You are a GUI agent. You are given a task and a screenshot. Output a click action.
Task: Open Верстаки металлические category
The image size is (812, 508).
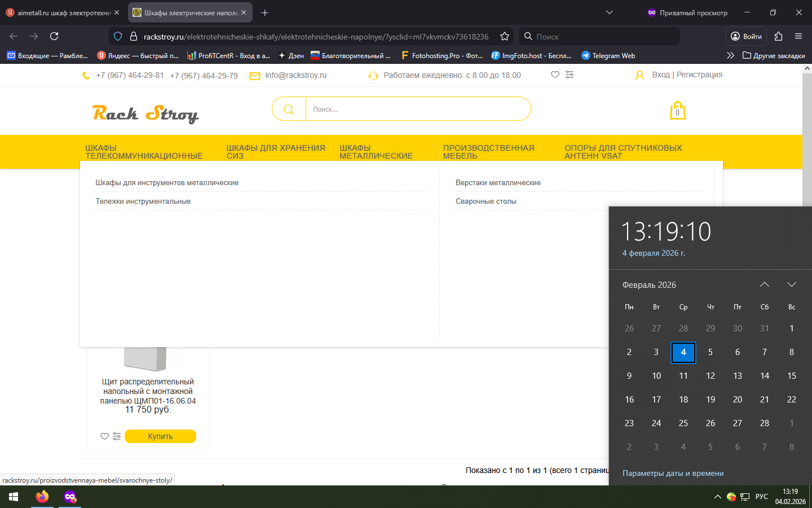(498, 183)
